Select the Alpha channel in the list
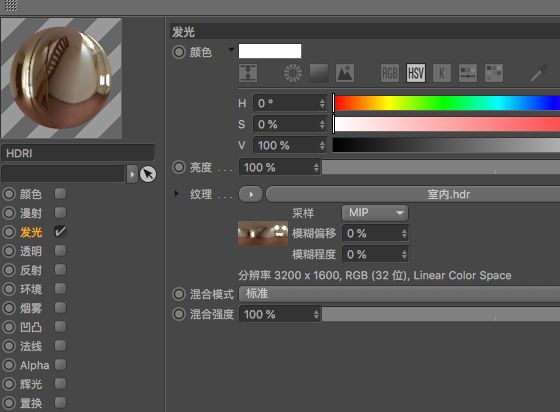The height and width of the screenshot is (412, 560). coord(34,365)
